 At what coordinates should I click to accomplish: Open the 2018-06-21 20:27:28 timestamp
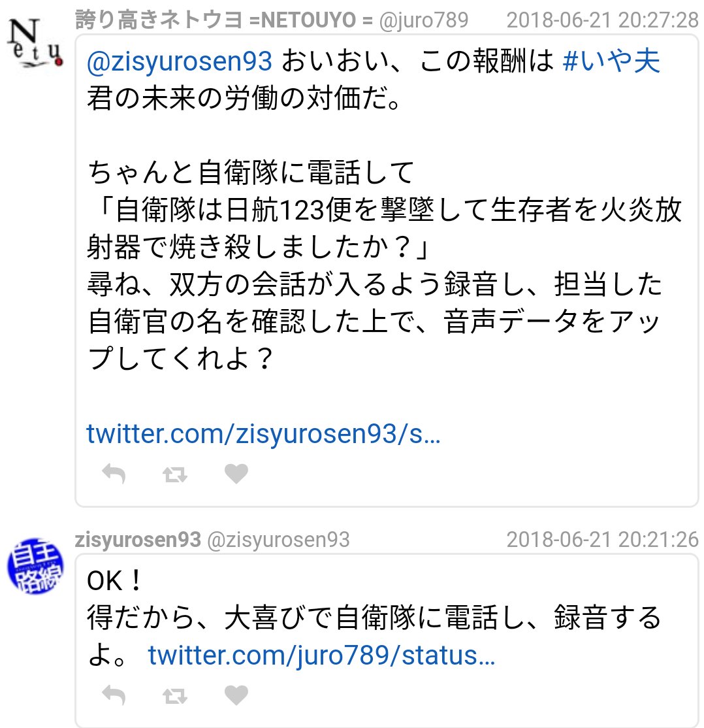(x=602, y=20)
